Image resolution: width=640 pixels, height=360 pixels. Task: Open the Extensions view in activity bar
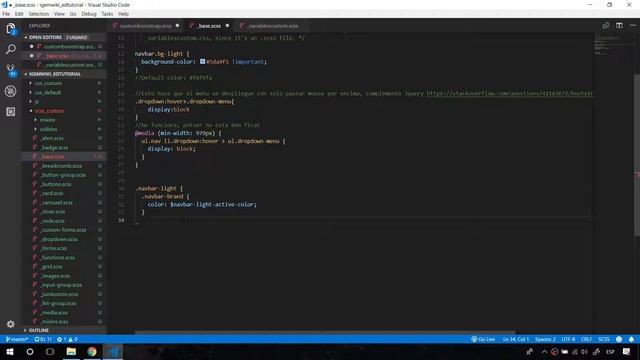pyautogui.click(x=11, y=111)
